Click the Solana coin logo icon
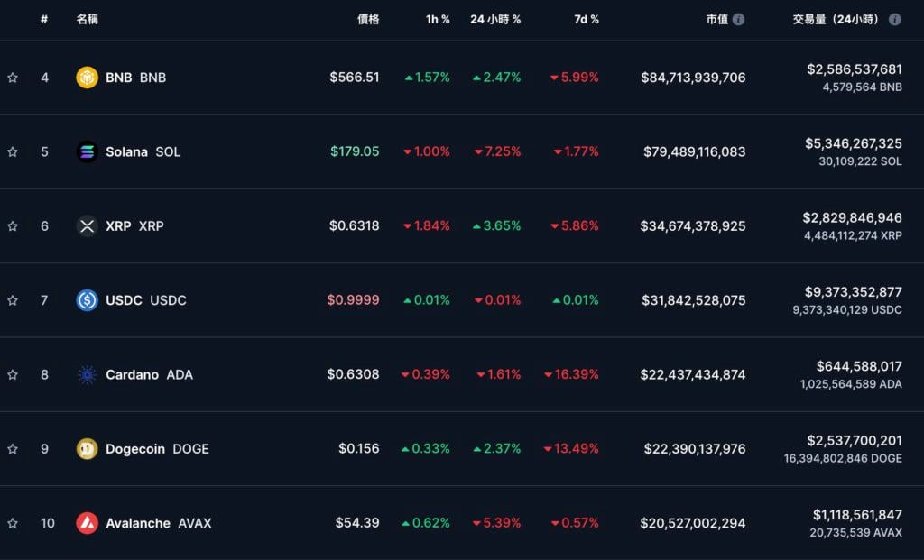924x560 pixels. (x=87, y=151)
